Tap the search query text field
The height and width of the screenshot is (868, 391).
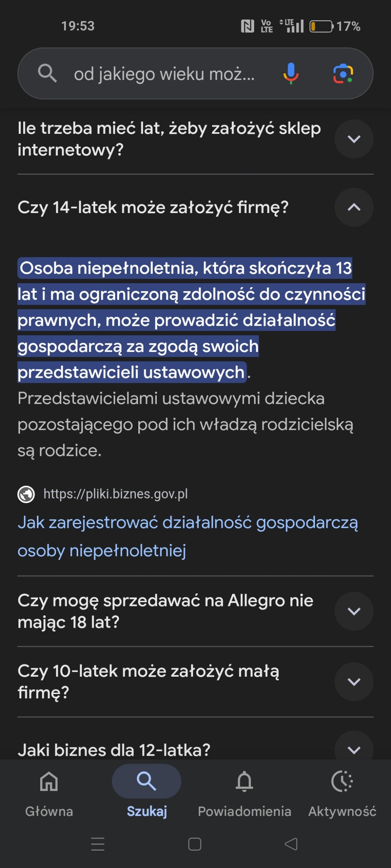[x=164, y=74]
